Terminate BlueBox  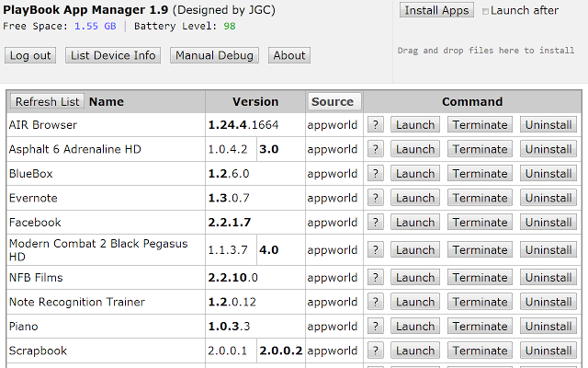480,174
